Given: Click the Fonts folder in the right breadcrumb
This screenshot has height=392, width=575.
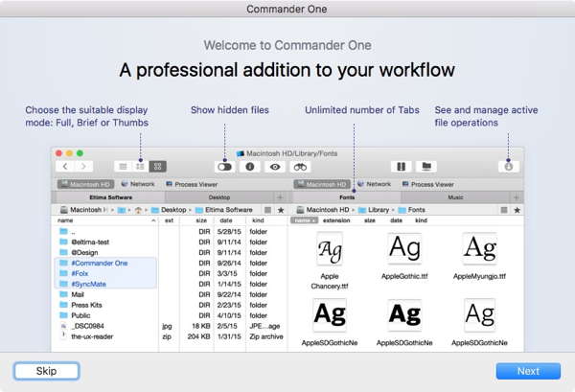Looking at the screenshot, I should coord(412,210).
